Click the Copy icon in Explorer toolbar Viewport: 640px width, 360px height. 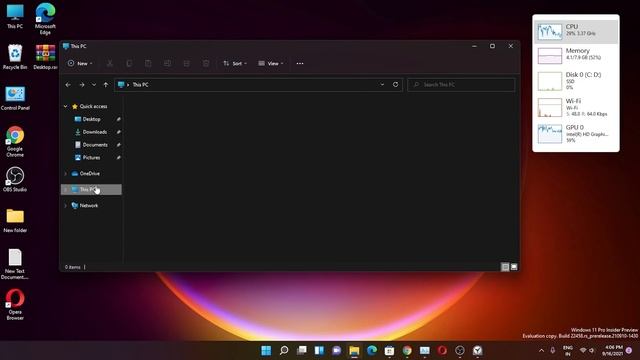coord(129,63)
